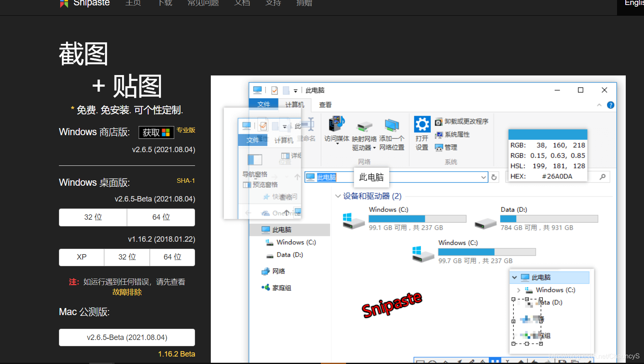Open the quick access toolbar dropdown arrow
This screenshot has width=644, height=364.
point(295,90)
